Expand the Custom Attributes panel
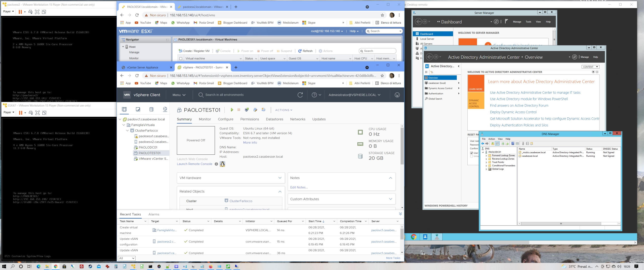This screenshot has width=644, height=270. (390, 199)
